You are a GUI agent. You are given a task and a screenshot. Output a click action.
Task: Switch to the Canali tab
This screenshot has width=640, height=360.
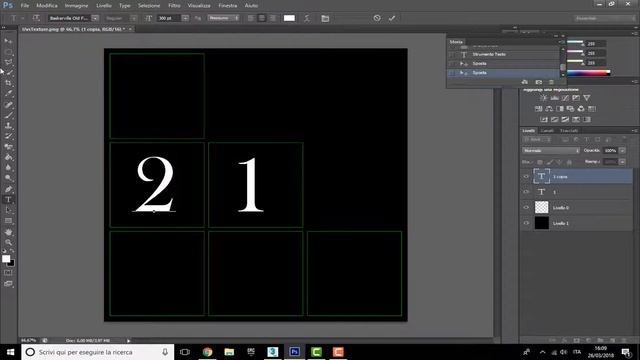coord(547,131)
